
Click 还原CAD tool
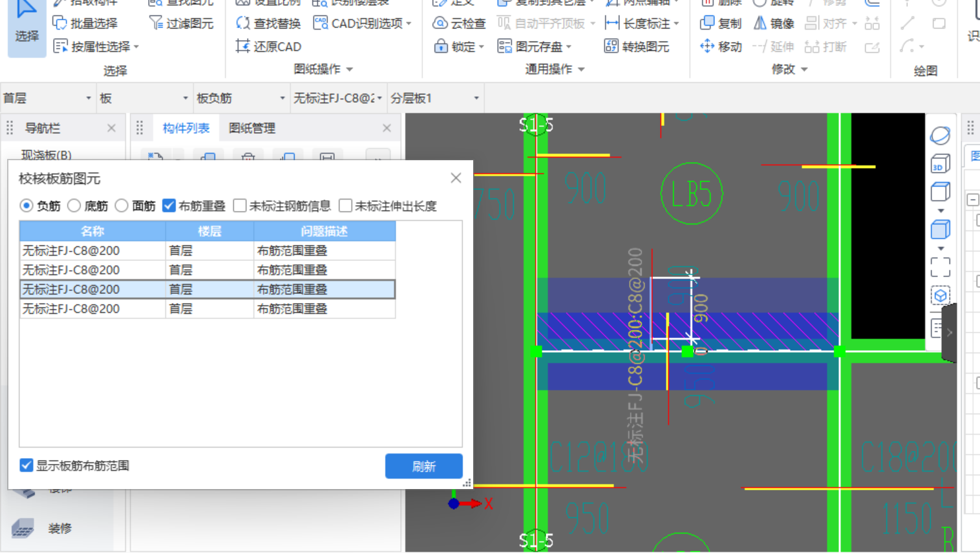[x=268, y=47]
